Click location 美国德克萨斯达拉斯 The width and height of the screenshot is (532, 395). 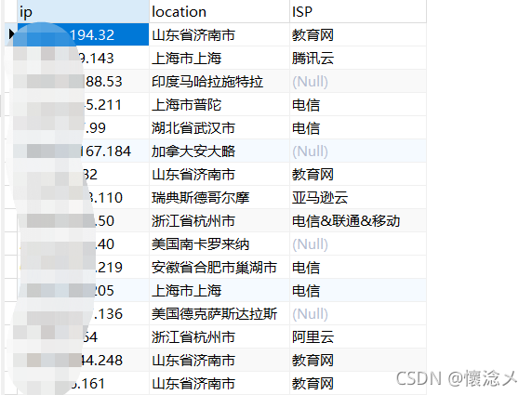pyautogui.click(x=215, y=313)
